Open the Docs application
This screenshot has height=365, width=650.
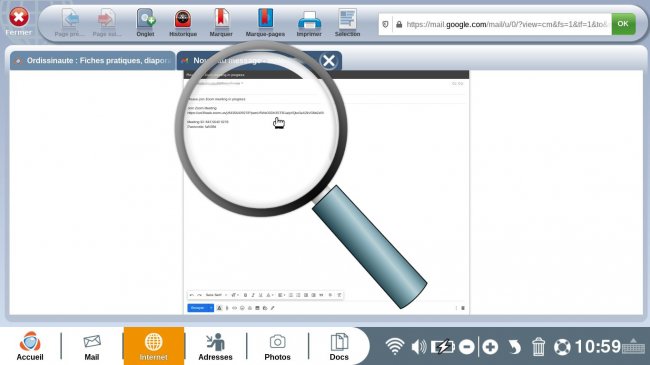point(339,347)
